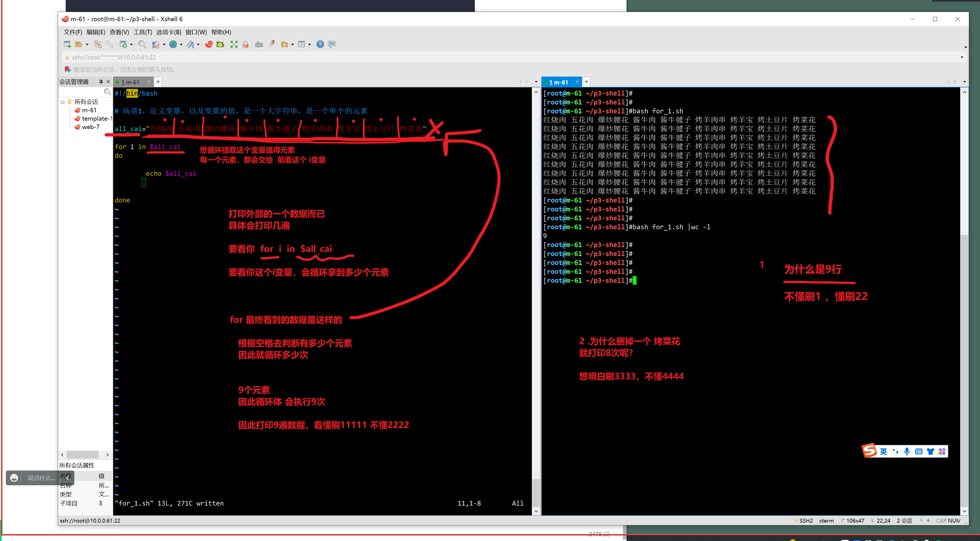Pin the 会话管理器 panel
980x541 pixels.
(x=101, y=82)
